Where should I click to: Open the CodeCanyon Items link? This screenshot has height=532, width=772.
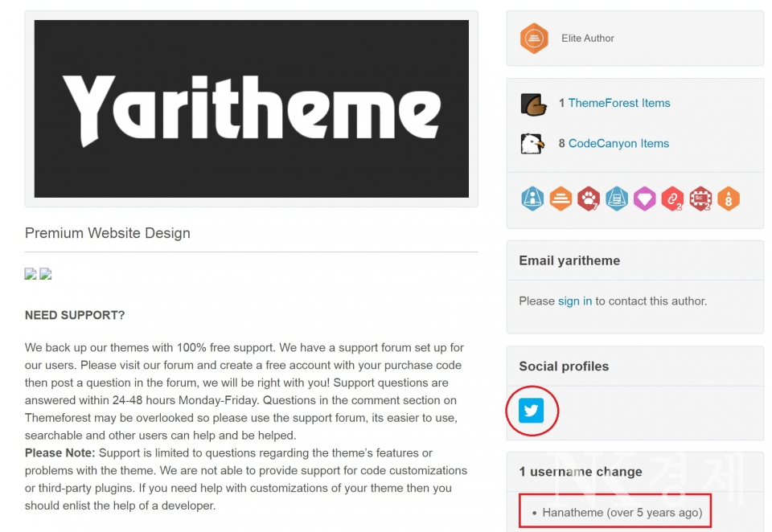(x=618, y=144)
